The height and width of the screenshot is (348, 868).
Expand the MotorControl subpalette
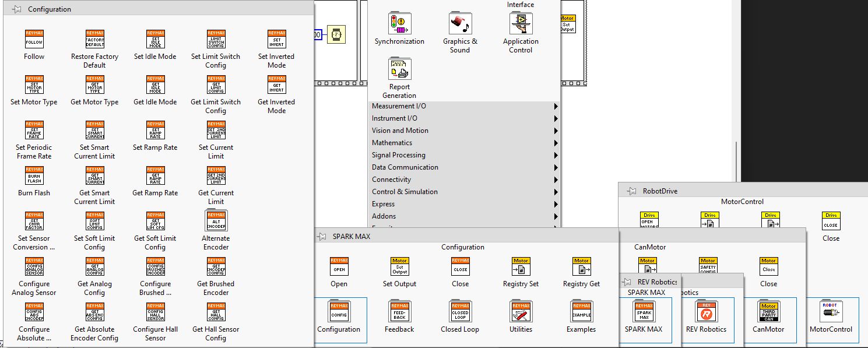coord(831,312)
